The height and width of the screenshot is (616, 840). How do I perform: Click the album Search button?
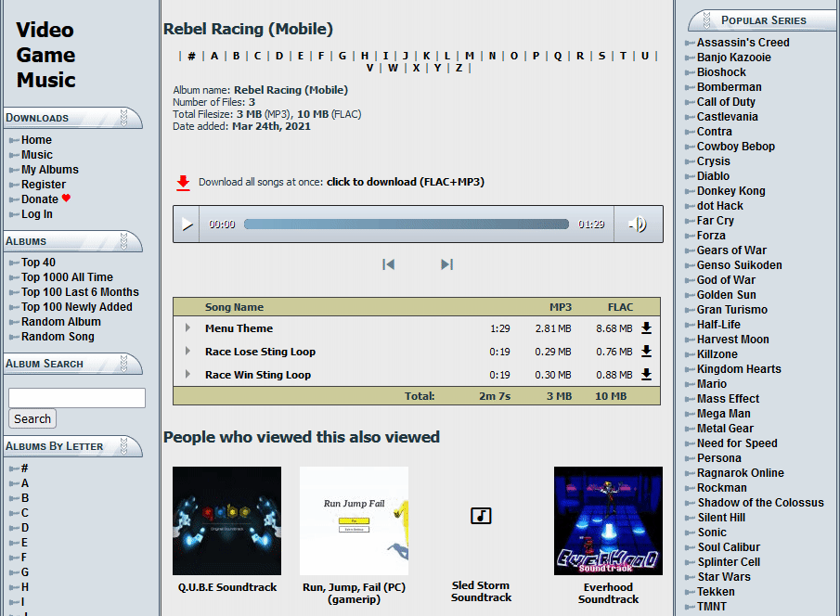tap(32, 419)
